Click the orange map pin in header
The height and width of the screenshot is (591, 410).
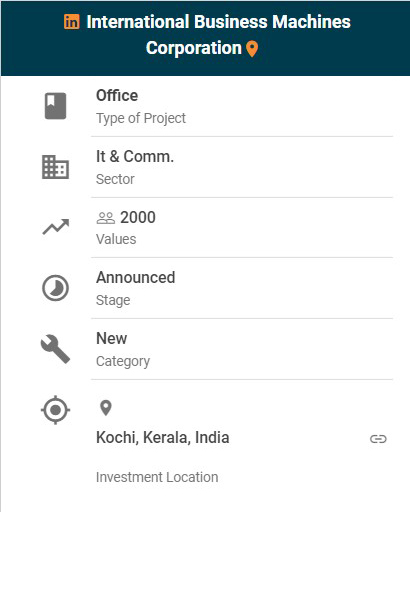252,49
